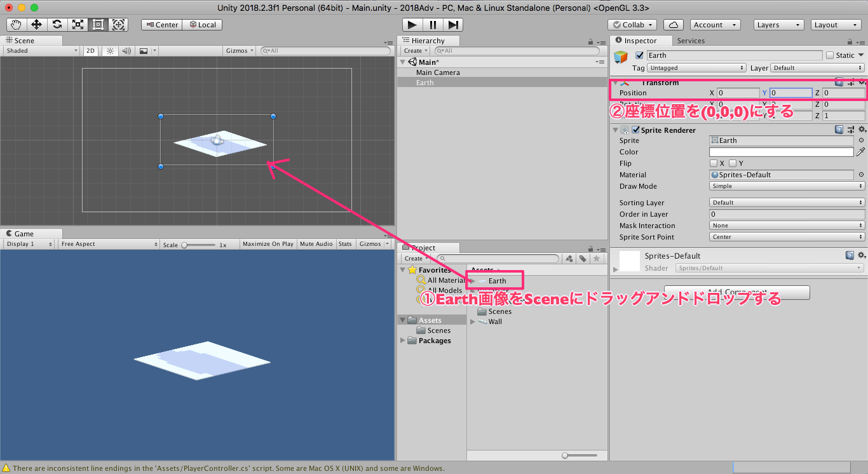Open the Cloud services icon
The image size is (868, 474).
(674, 25)
